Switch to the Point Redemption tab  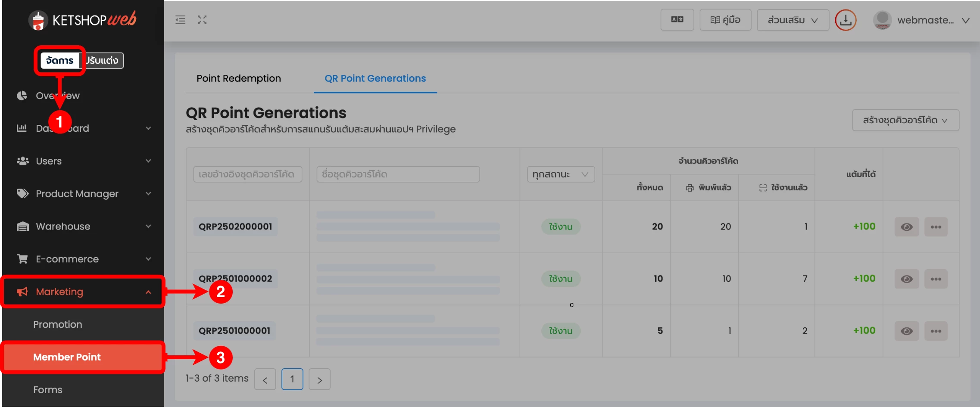239,78
